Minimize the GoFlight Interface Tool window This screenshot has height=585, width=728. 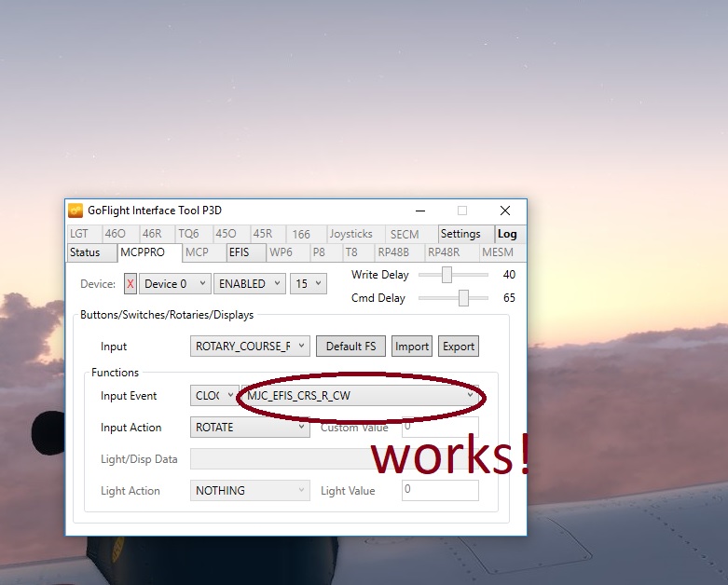click(x=419, y=211)
